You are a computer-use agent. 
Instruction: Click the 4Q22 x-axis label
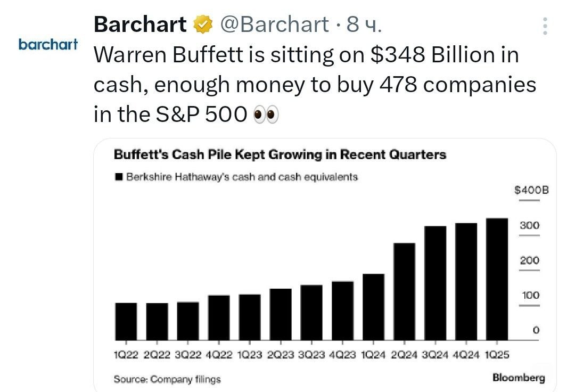point(219,355)
